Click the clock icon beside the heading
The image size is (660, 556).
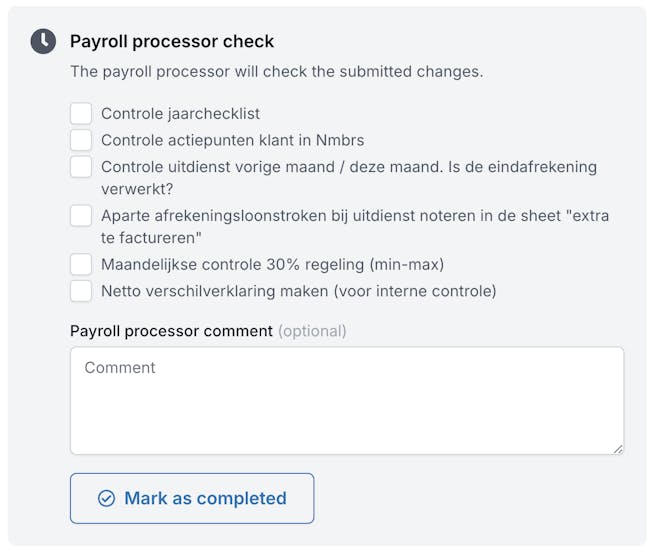click(43, 42)
